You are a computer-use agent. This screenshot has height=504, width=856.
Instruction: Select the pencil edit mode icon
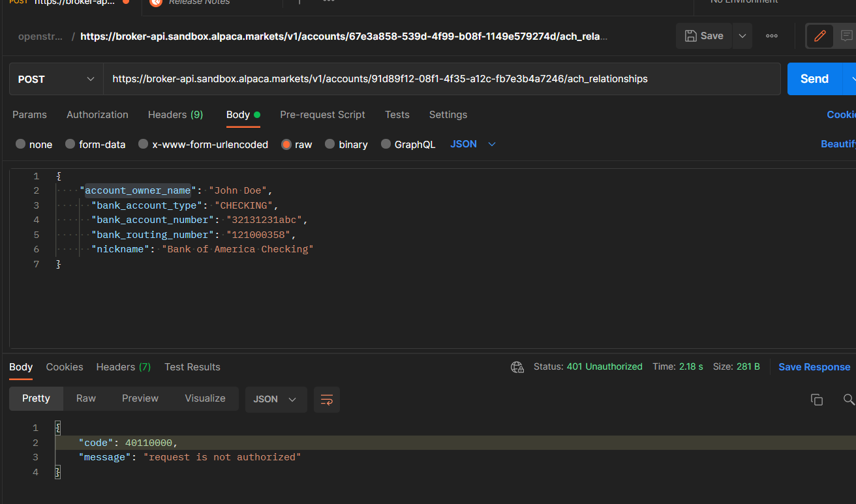coord(820,36)
